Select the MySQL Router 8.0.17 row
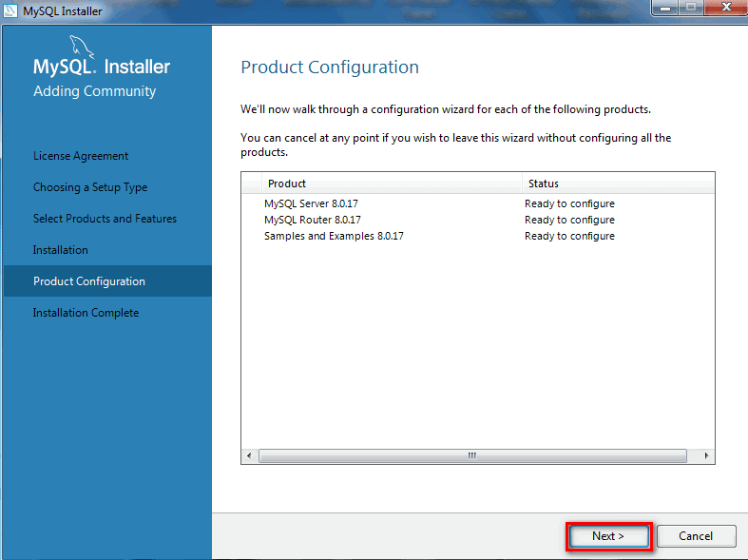Viewport: 748px width, 560px height. 477,220
